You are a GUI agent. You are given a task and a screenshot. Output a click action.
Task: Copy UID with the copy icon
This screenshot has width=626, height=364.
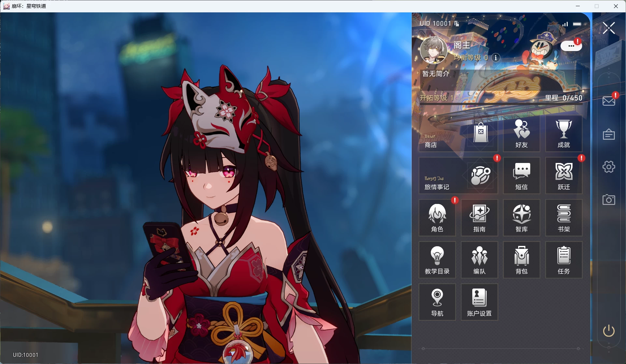pyautogui.click(x=457, y=24)
